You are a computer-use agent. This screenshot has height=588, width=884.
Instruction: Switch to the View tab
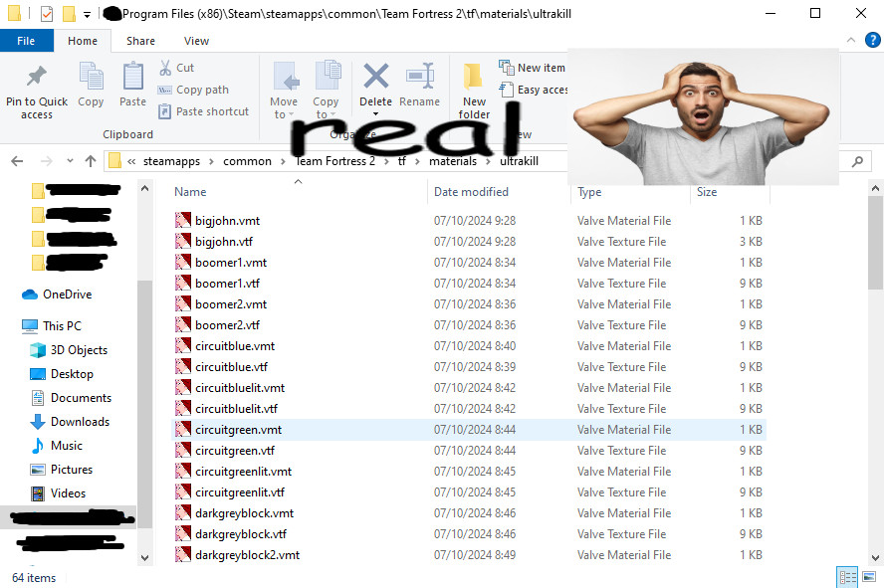coord(196,41)
